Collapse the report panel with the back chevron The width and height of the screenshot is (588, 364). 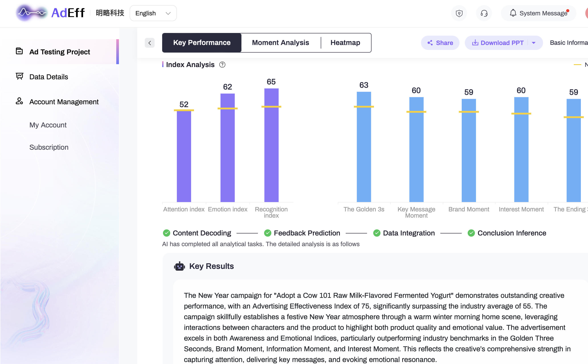pyautogui.click(x=149, y=43)
